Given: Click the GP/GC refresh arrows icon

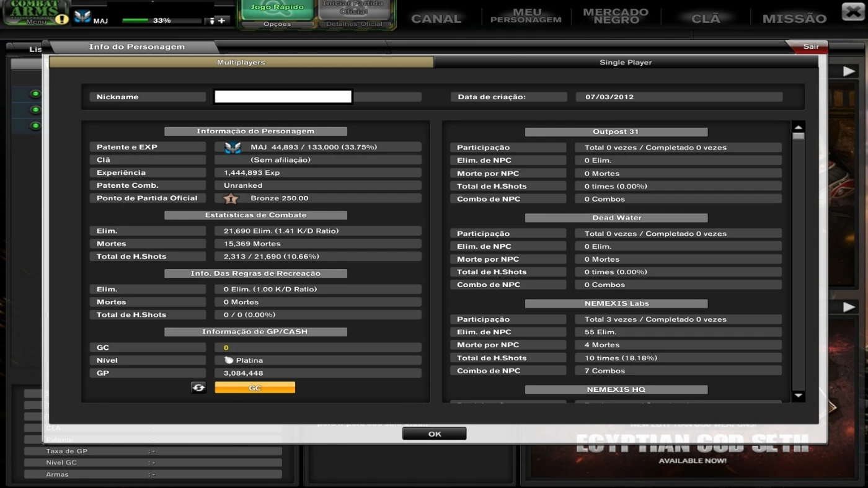Looking at the screenshot, I should coord(198,388).
